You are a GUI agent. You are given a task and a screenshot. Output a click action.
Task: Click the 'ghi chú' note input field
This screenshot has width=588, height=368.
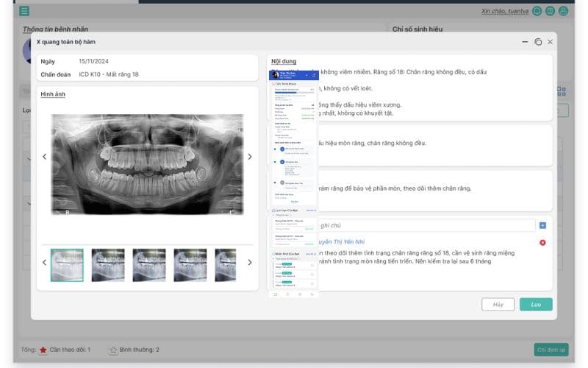click(425, 225)
